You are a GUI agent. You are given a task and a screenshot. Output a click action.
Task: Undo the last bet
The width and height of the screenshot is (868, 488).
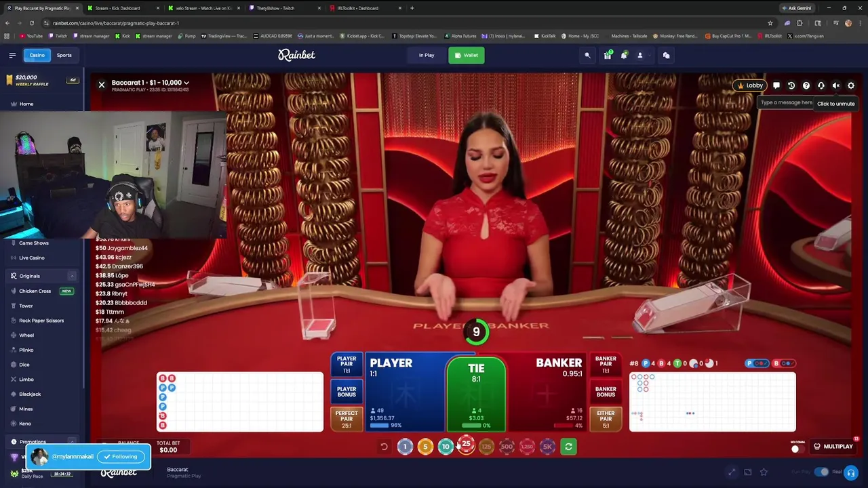click(384, 447)
